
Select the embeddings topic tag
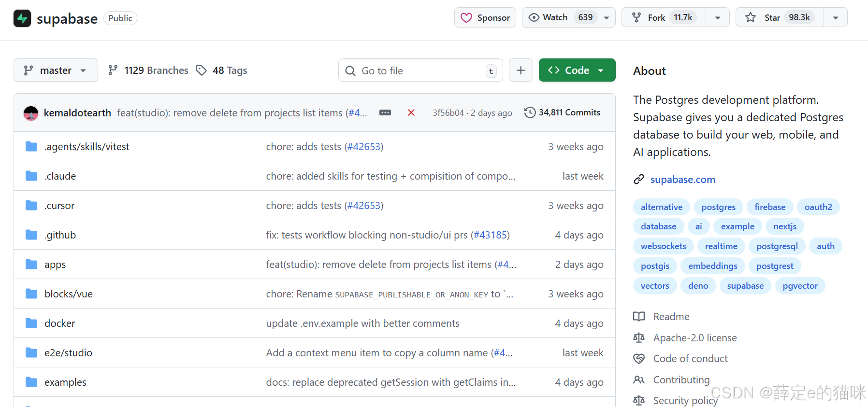tap(713, 266)
